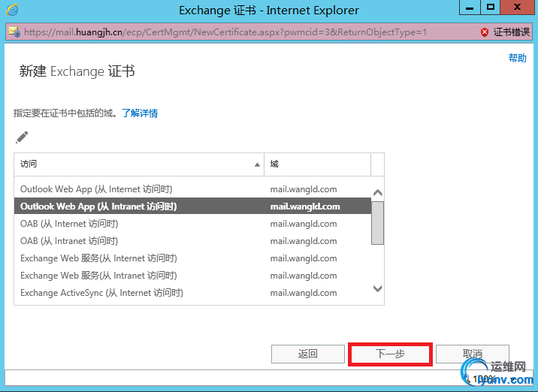The height and width of the screenshot is (392, 538).
Task: Select Exchange ActiveSync (从 Internet 访问时) row
Action: (x=192, y=293)
